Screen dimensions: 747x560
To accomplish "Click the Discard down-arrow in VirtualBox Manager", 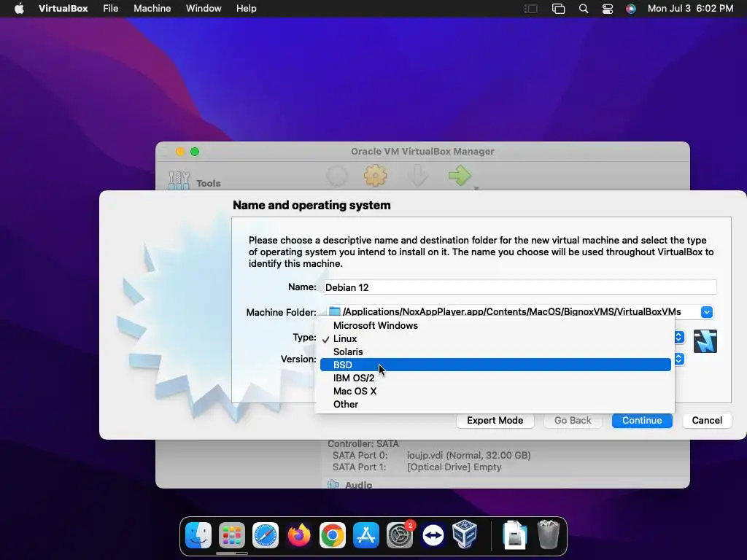I will click(418, 176).
